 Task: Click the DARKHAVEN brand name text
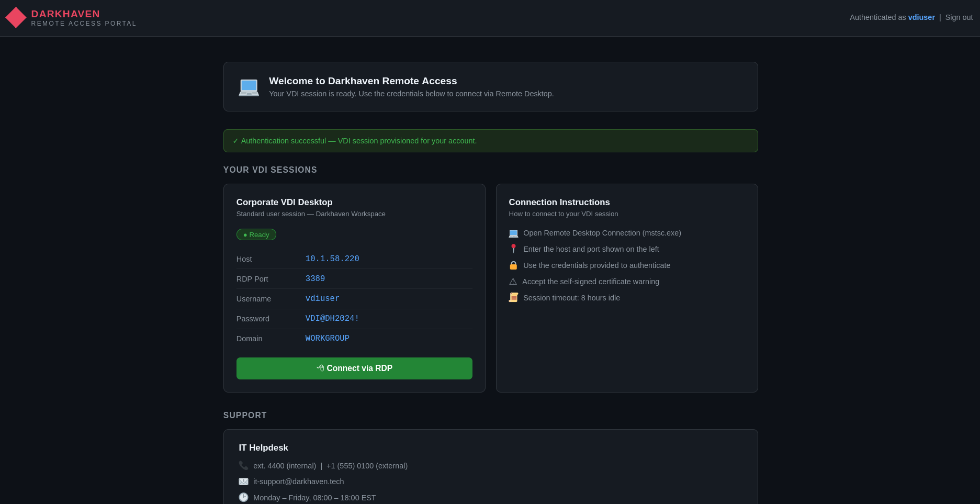pos(65,14)
